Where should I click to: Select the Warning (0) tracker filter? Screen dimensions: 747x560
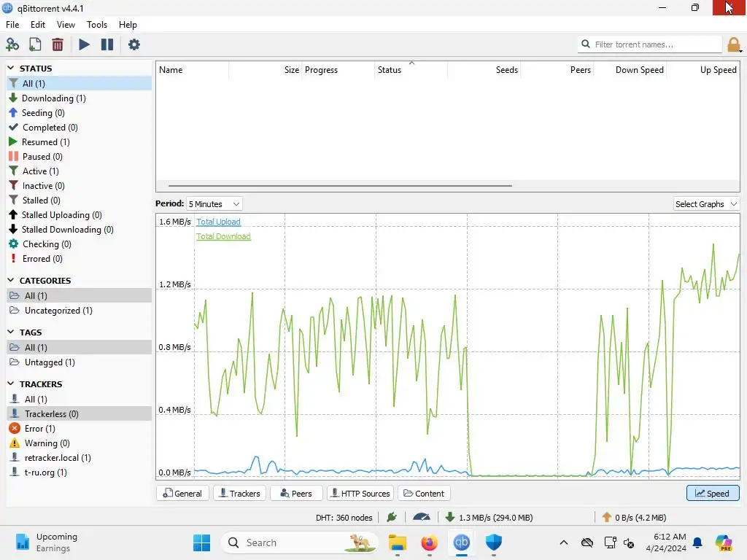tap(79, 443)
